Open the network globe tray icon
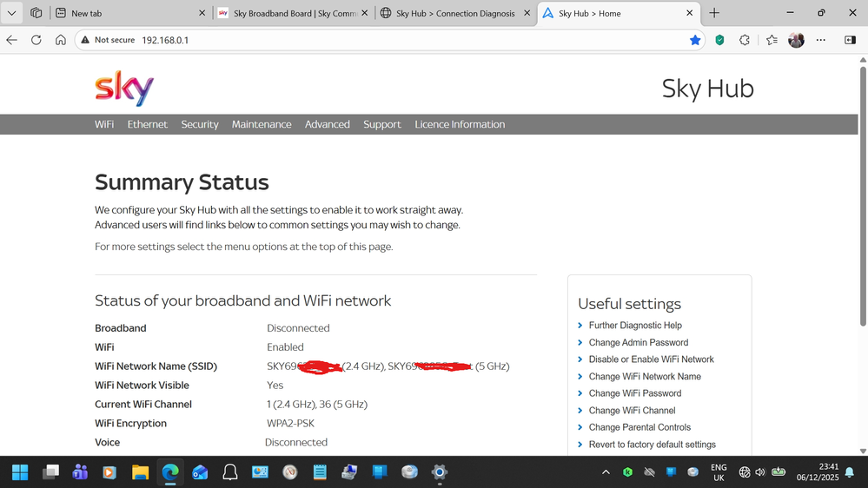 point(745,472)
